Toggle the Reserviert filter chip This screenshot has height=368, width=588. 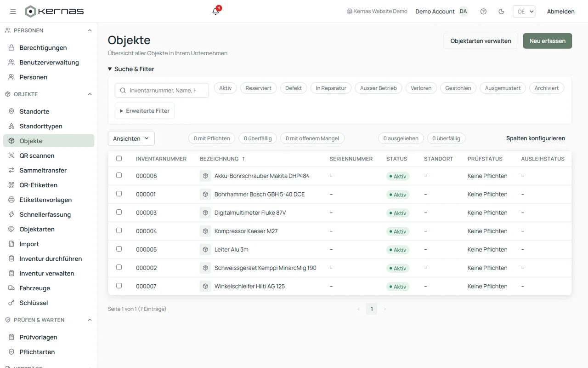click(x=258, y=88)
